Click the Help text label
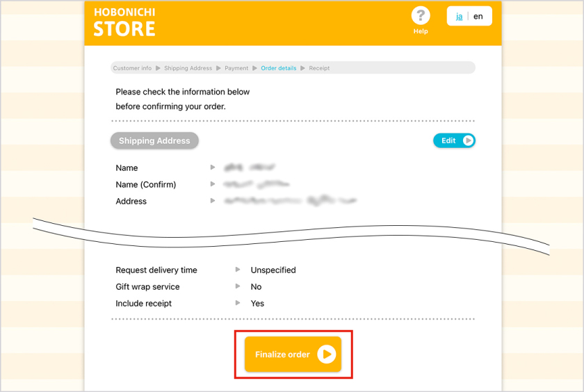The height and width of the screenshot is (392, 584). 421,31
